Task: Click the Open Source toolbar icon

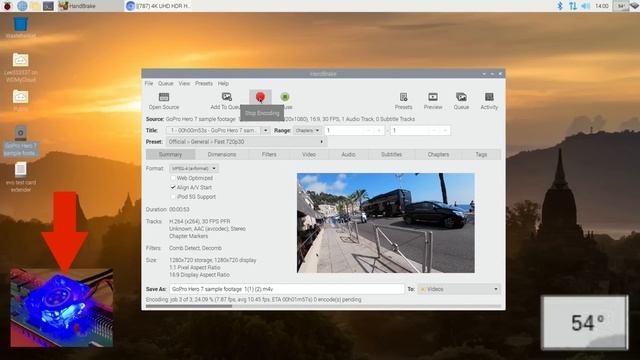Action: click(x=164, y=101)
